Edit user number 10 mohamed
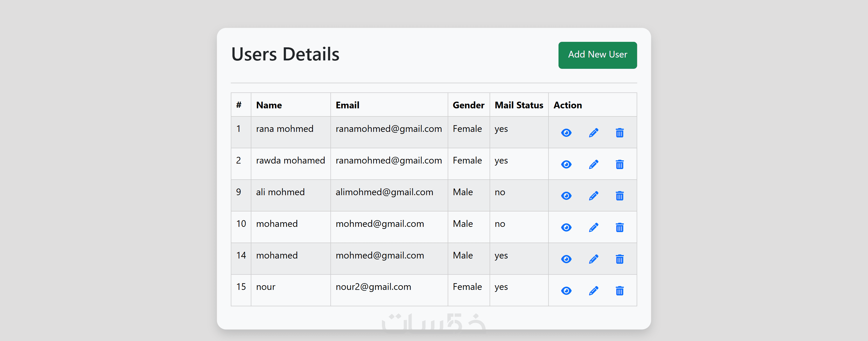Image resolution: width=868 pixels, height=341 pixels. 593,227
